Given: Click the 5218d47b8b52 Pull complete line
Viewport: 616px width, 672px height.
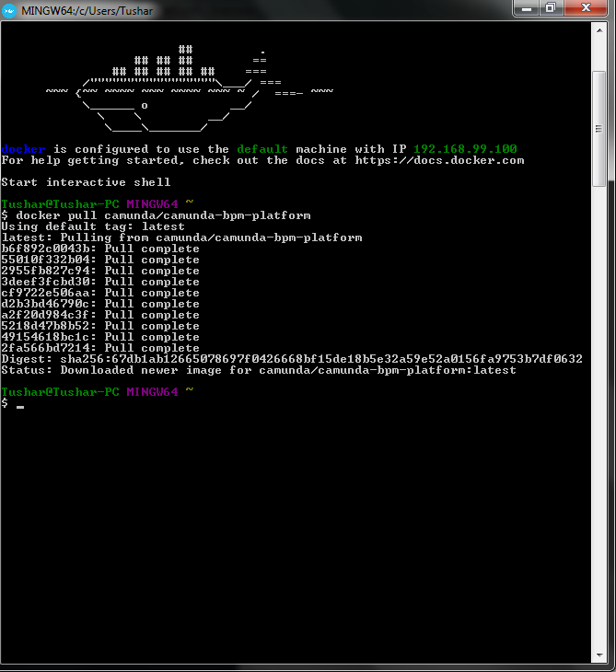Looking at the screenshot, I should pos(100,326).
